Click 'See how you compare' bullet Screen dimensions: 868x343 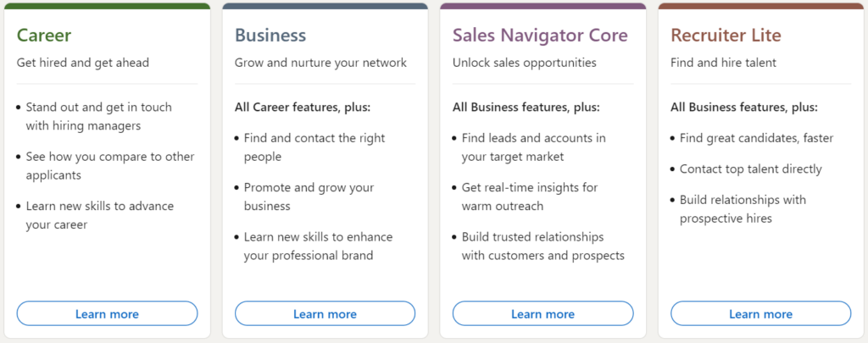click(x=109, y=165)
